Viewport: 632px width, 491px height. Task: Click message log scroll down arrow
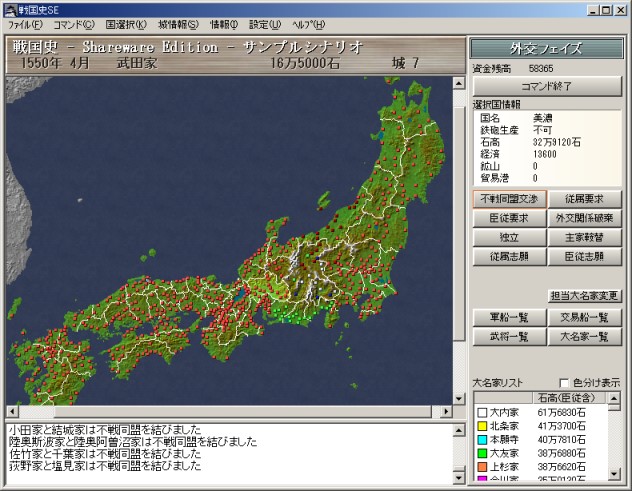coord(459,478)
